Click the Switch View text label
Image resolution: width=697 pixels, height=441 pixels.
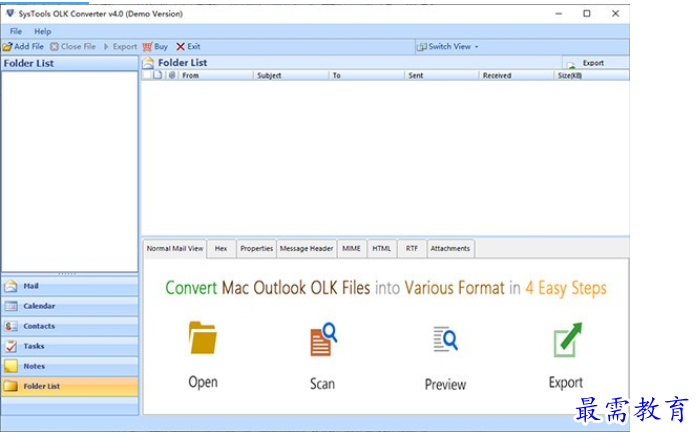449,46
